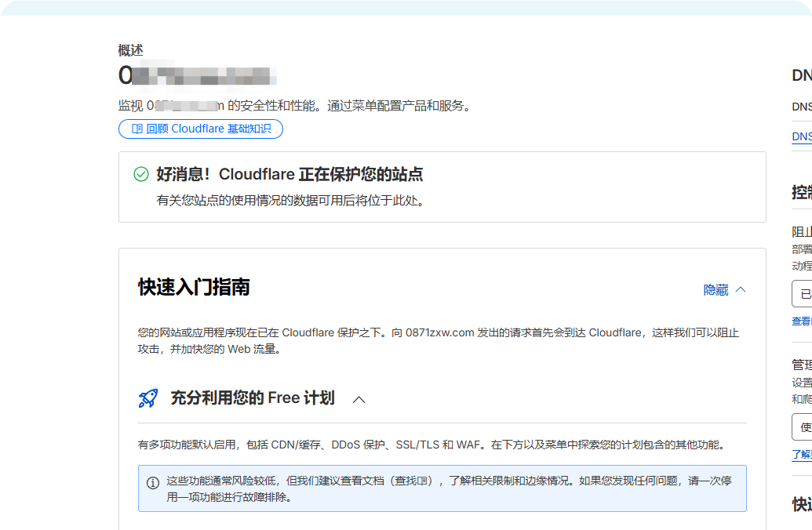Click the up chevron beside 隐藏

pyautogui.click(x=742, y=289)
